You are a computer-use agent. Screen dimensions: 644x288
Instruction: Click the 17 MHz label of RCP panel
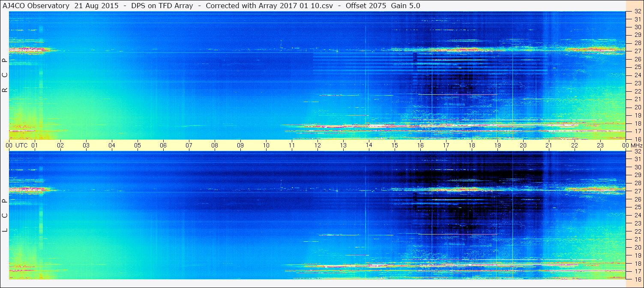pyautogui.click(x=638, y=131)
